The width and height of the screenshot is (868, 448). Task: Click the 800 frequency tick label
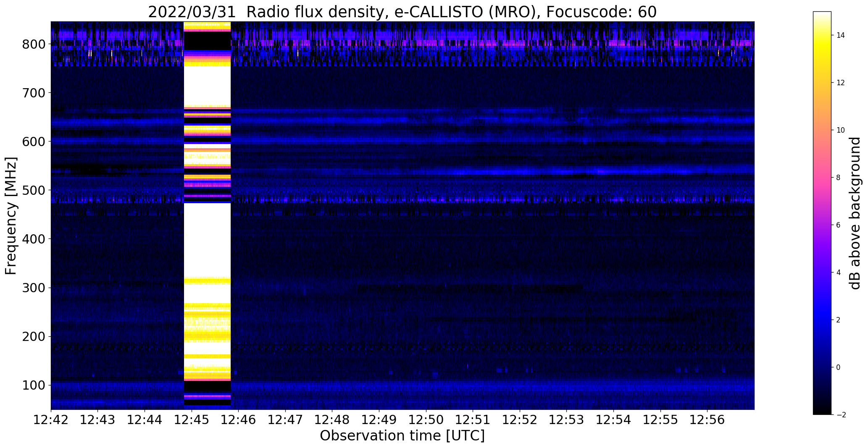point(33,44)
